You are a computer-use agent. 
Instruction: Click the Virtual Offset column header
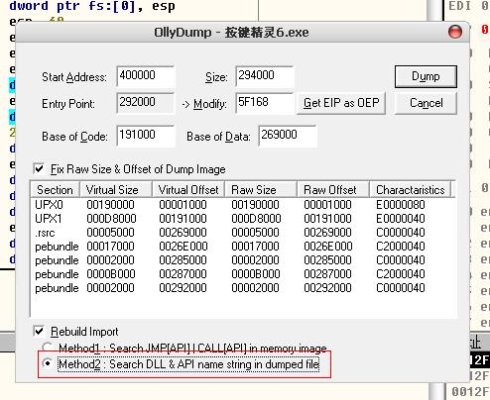point(188,189)
